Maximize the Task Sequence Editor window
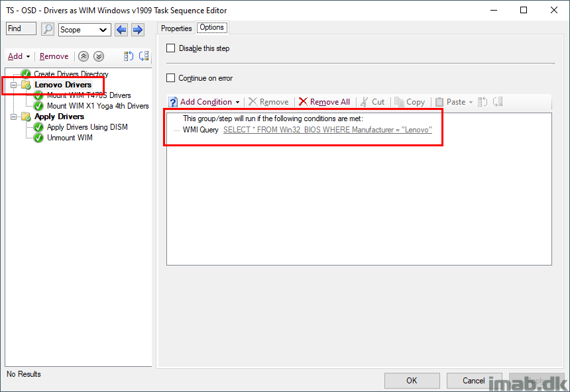The height and width of the screenshot is (392, 570). pyautogui.click(x=524, y=10)
